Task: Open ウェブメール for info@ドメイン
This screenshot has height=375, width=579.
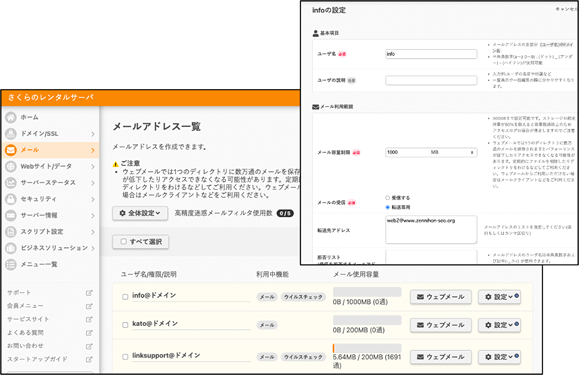Action: pos(441,297)
